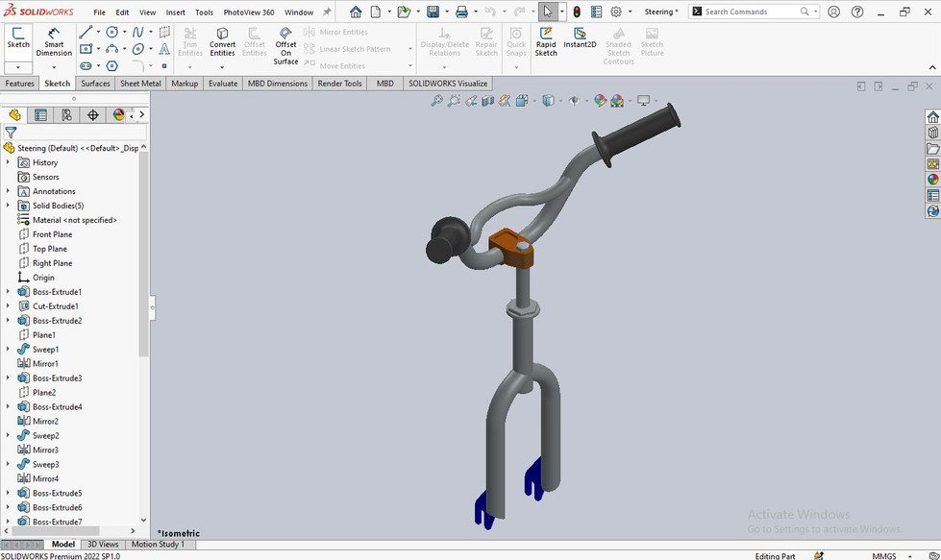Switch to the Motion Study 1 tab
The height and width of the screenshot is (560, 941).
click(x=158, y=544)
